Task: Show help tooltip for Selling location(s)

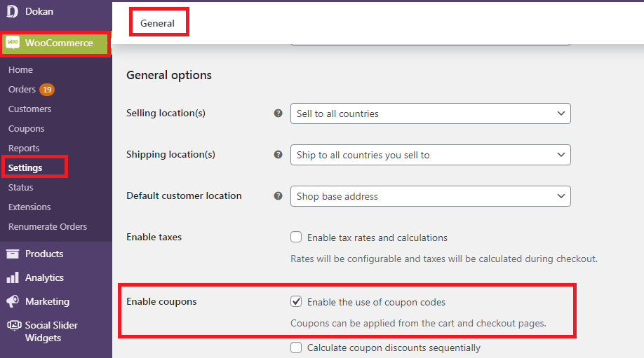Action: point(278,113)
